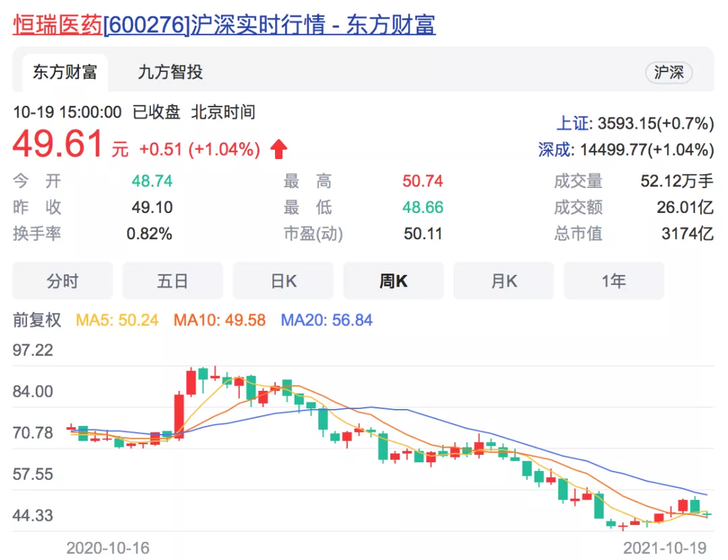Show the 分时 intraday chart
Screen dimensions: 728x560
[x=63, y=281]
